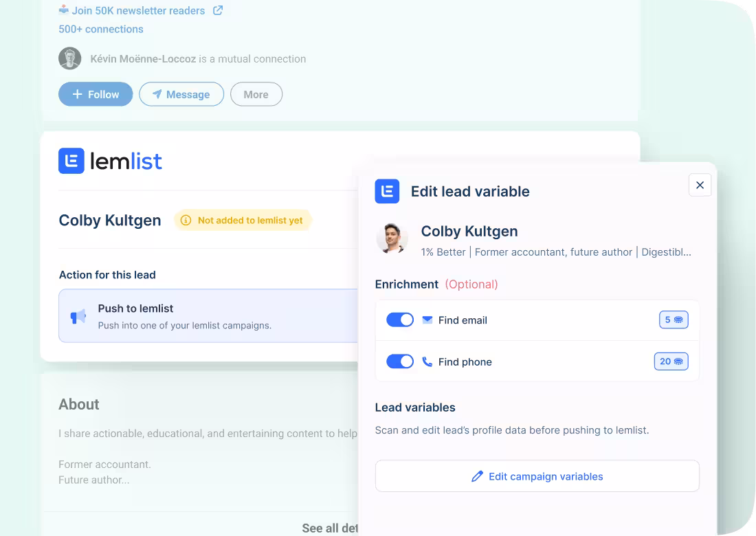This screenshot has width=756, height=536.
Task: Click Colby Kultgen's profile photo thumbnail
Action: [x=392, y=238]
